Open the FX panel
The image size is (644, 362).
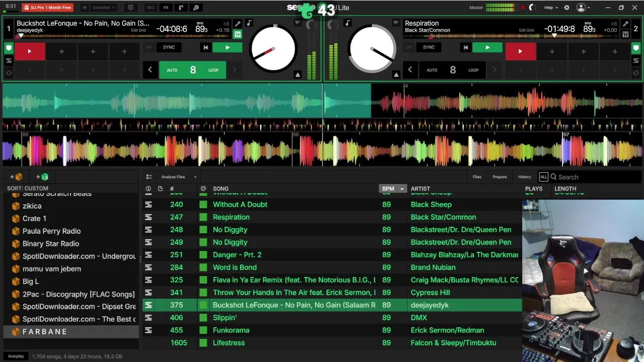(x=166, y=8)
